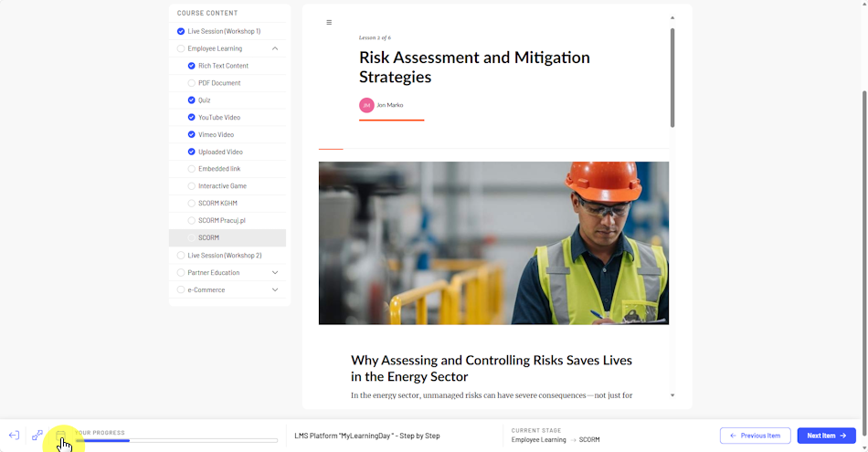This screenshot has height=452, width=868.
Task: Click the lesson pane vertical scrollbar
Action: 672,78
